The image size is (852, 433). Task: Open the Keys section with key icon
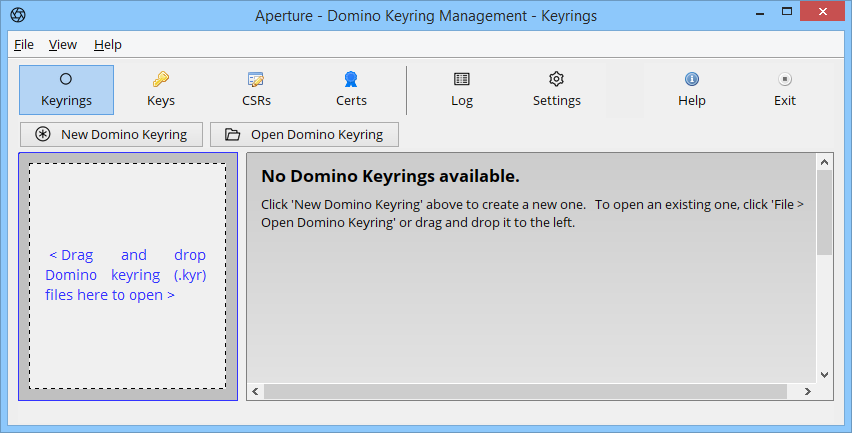pos(161,90)
